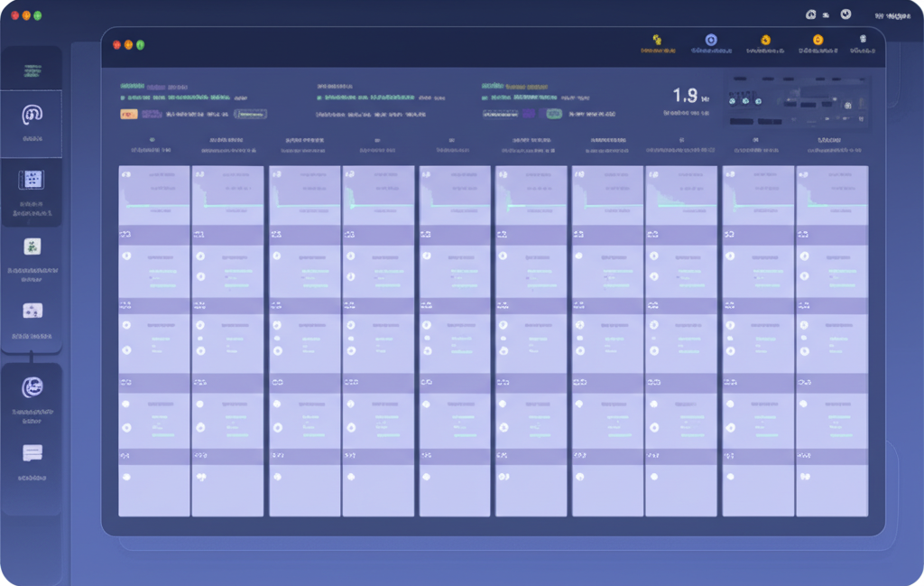Switch to the yellow puzzle-icon top navigation tab
Screen dimensions: 924x586
(x=658, y=43)
